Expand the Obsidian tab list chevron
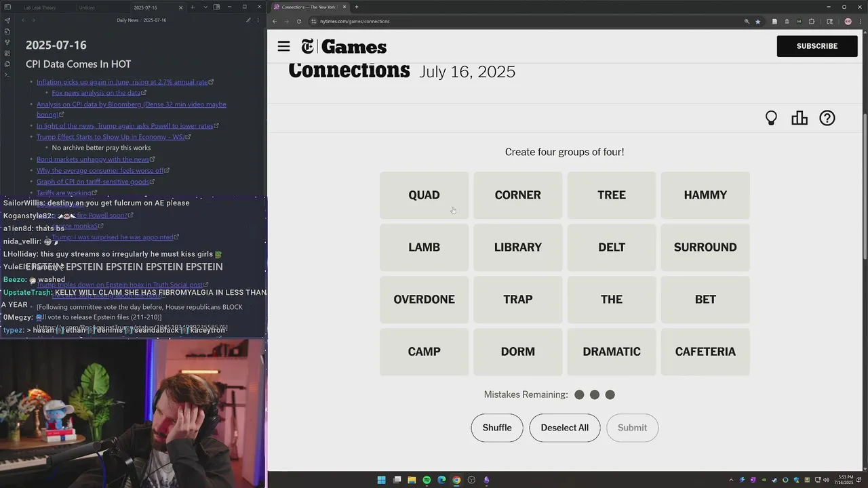868x488 pixels. 204,7
